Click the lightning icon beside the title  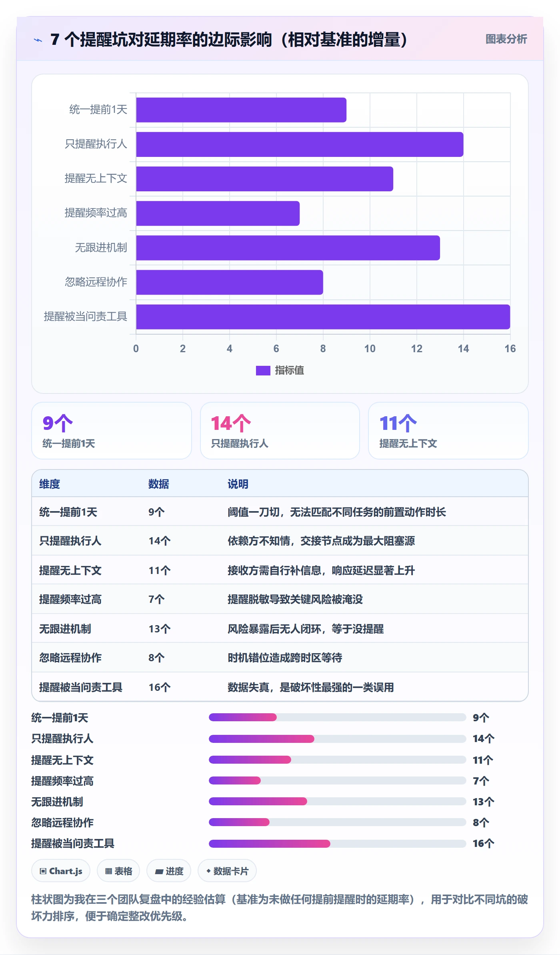coord(38,40)
